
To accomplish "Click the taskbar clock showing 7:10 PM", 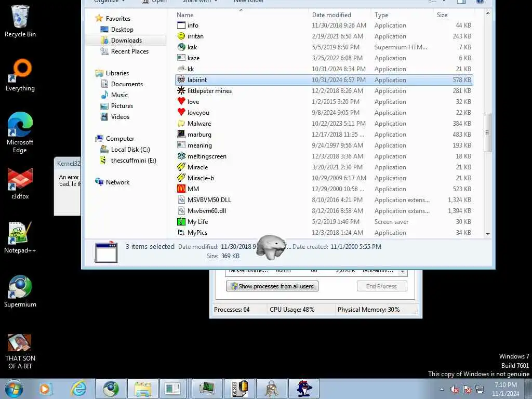I will (x=506, y=389).
